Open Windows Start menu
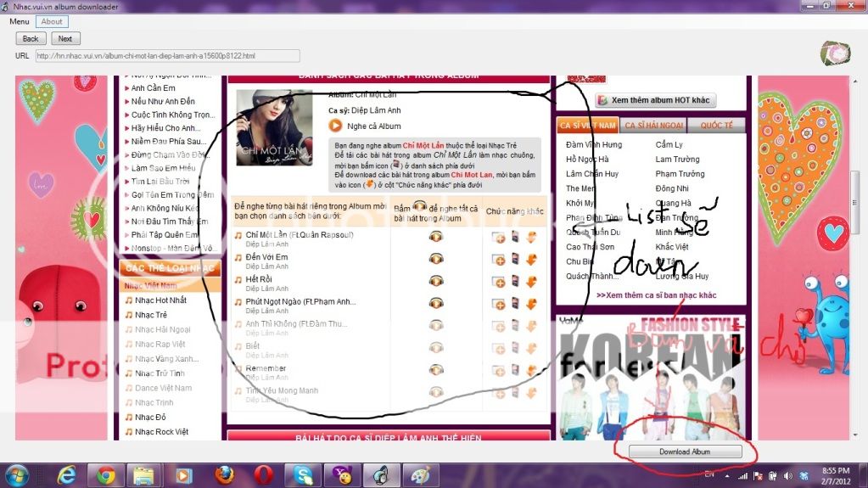868x488 pixels. 16,476
